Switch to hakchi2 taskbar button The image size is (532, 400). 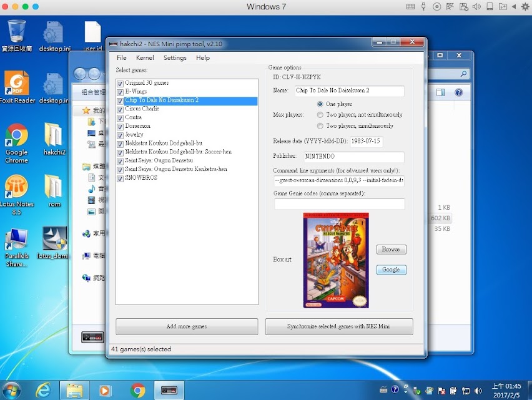[169, 391]
